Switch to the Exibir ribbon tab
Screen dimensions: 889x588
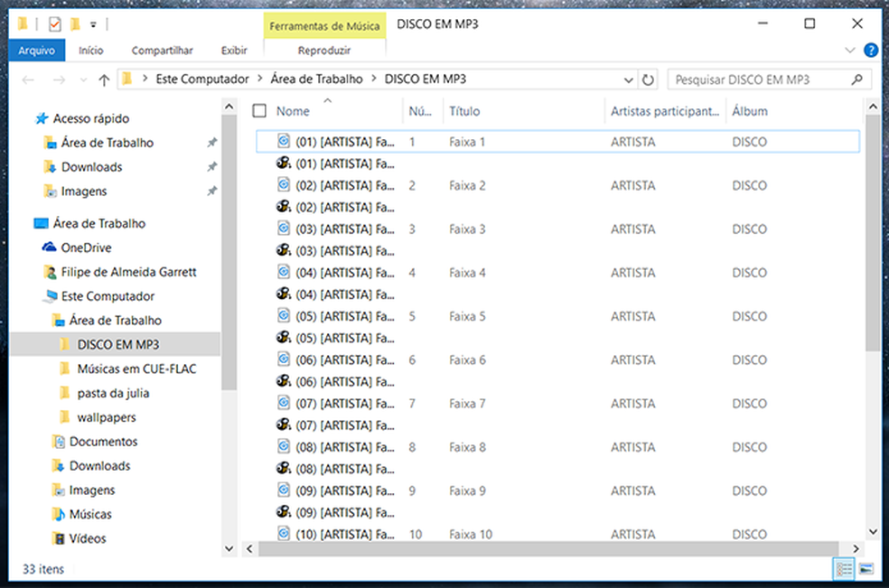(x=234, y=51)
